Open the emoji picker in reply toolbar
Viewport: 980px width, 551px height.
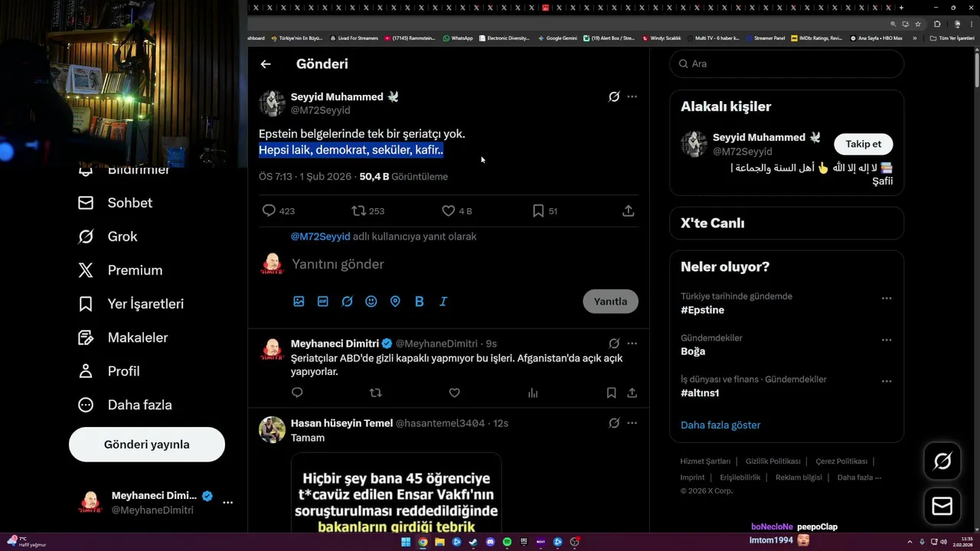pos(371,302)
